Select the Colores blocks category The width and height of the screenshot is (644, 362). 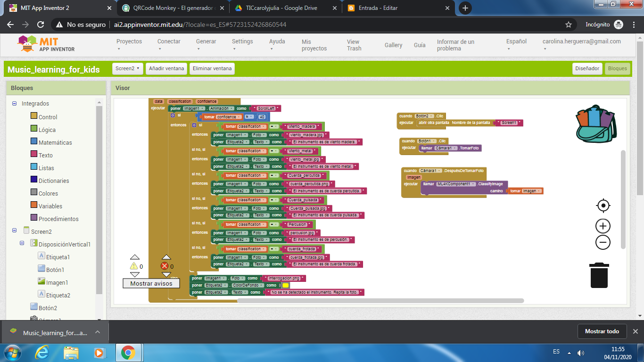pos(44,193)
